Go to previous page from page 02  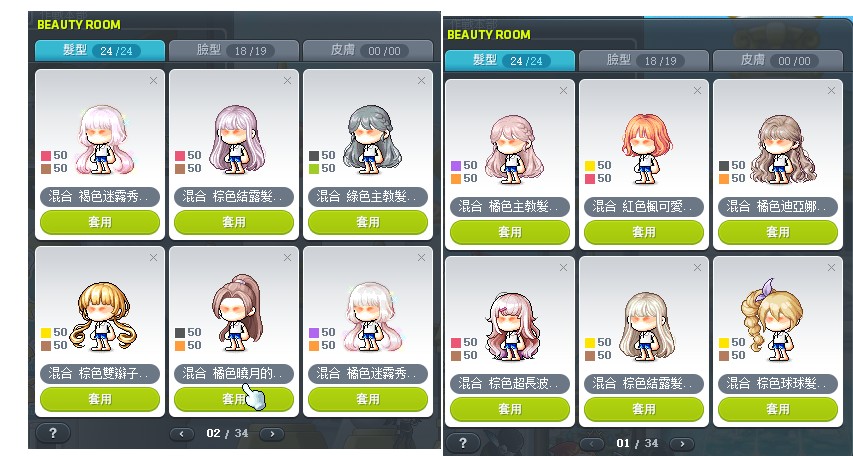(x=182, y=434)
